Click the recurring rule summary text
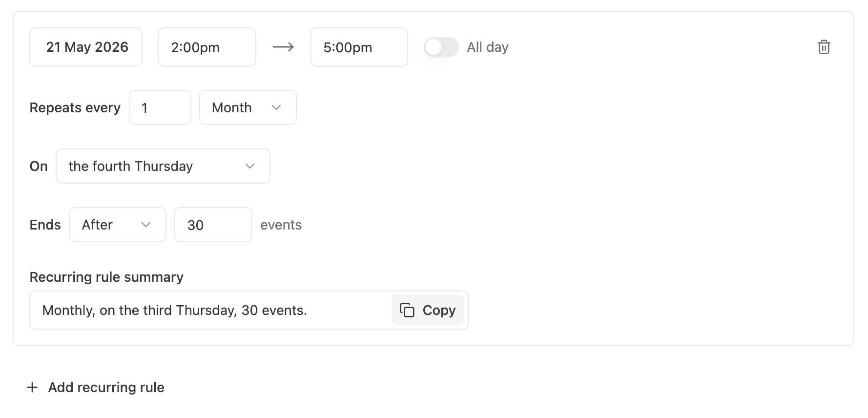 [x=175, y=310]
